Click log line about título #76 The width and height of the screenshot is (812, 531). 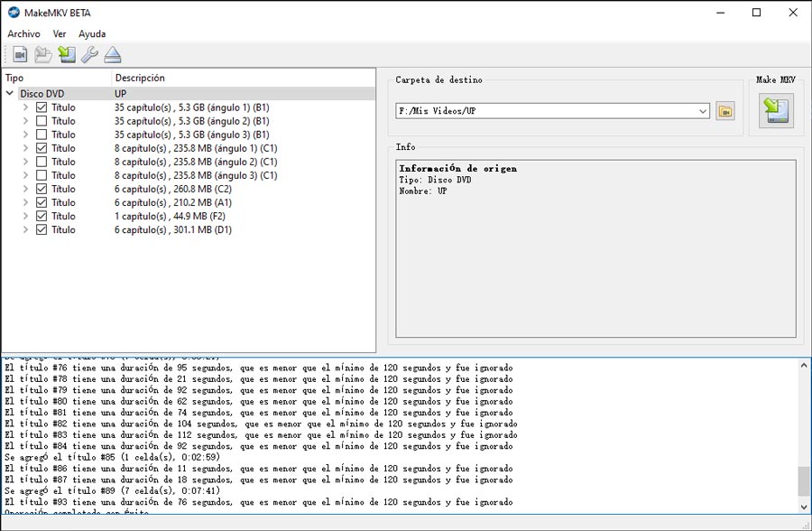(x=259, y=368)
